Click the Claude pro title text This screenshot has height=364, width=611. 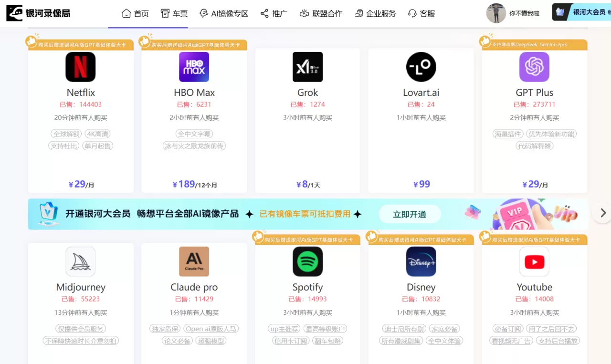coord(194,287)
